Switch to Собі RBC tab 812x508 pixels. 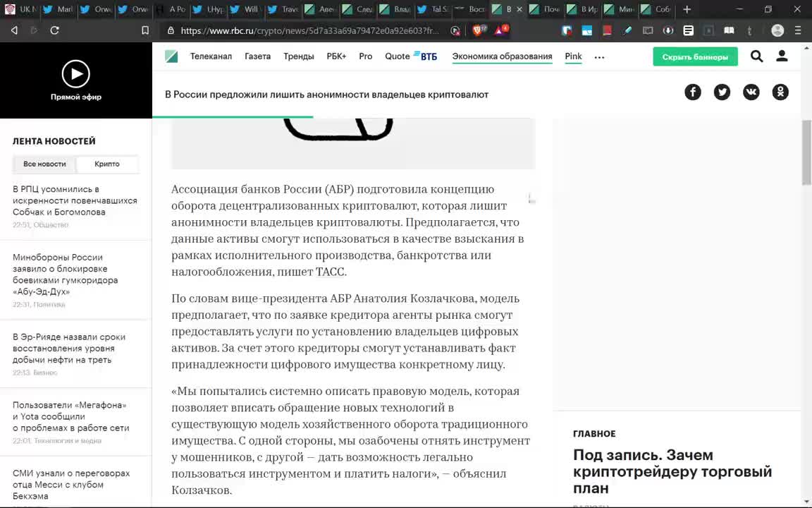click(656, 9)
